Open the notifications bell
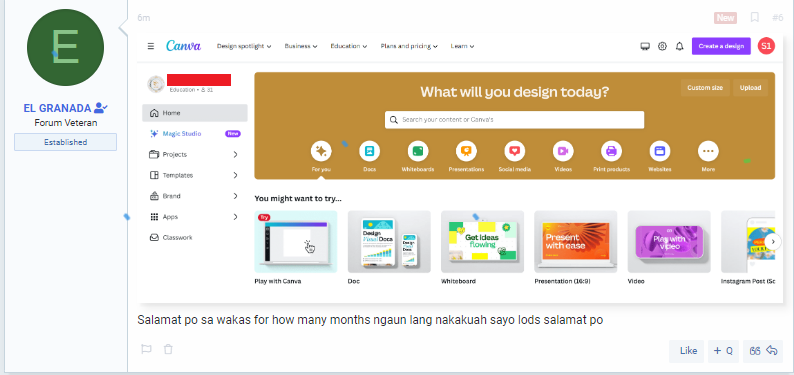Screen dimensions: 794x375 coord(680,46)
